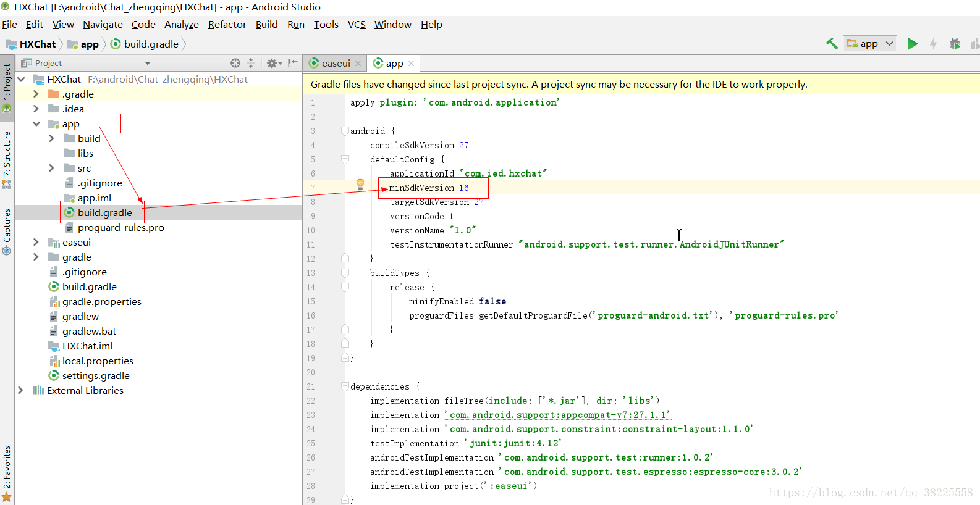The height and width of the screenshot is (505, 980).
Task: Open Project panel settings gear
Action: 274,63
